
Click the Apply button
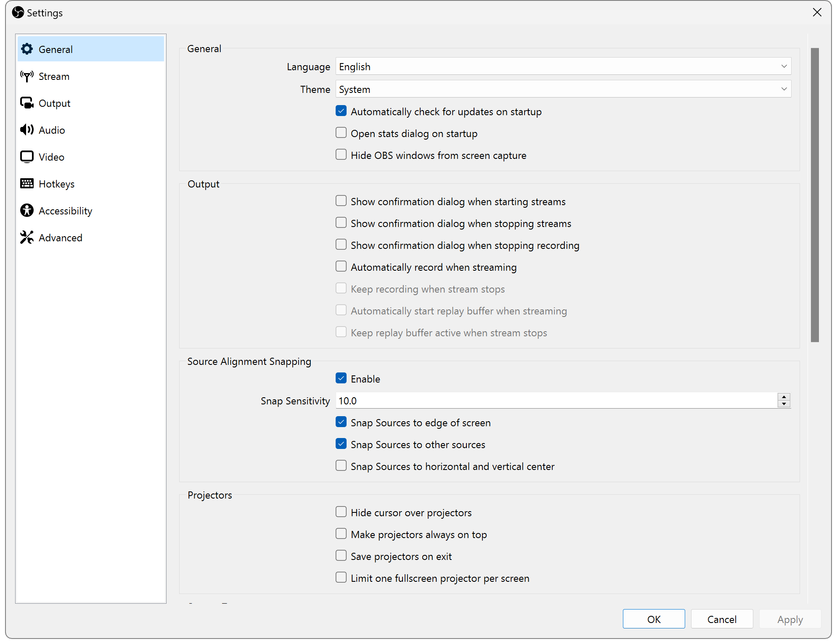click(789, 619)
